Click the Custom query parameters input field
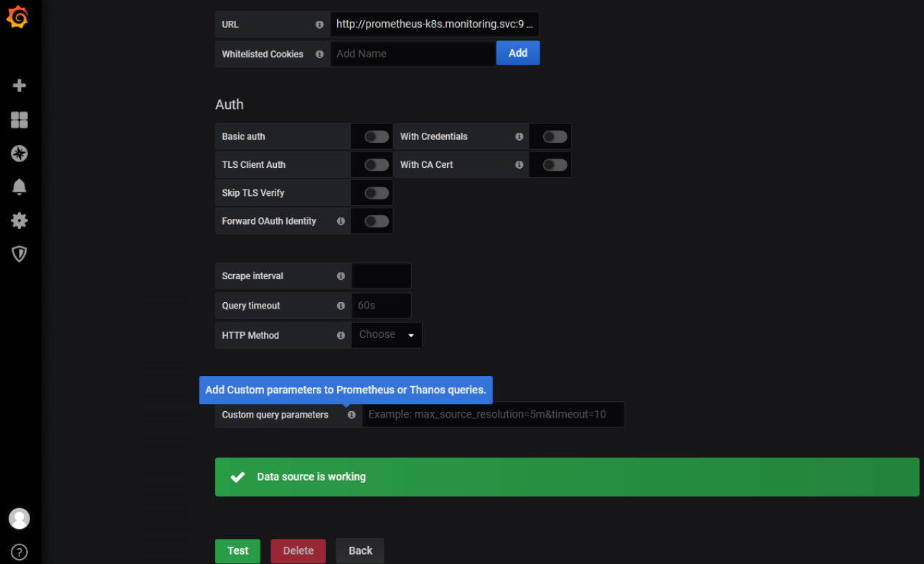Screen dimensions: 924x564 click(494, 415)
